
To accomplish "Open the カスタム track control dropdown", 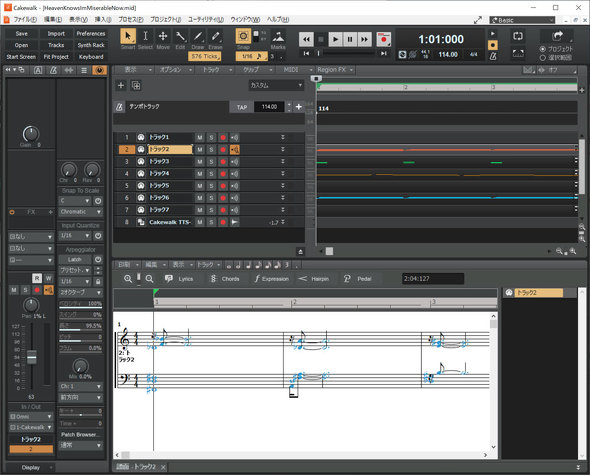I will tap(276, 85).
